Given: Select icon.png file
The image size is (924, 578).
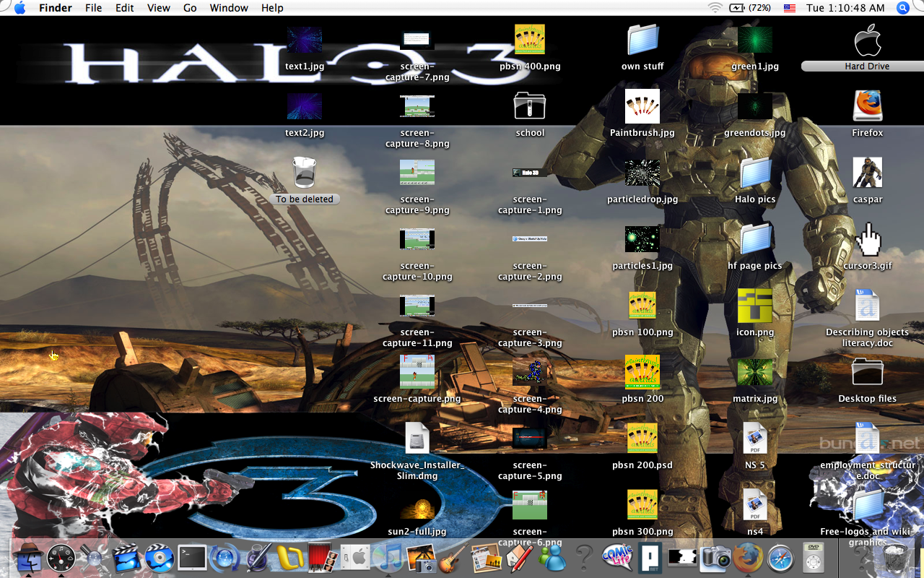Looking at the screenshot, I should tap(755, 306).
